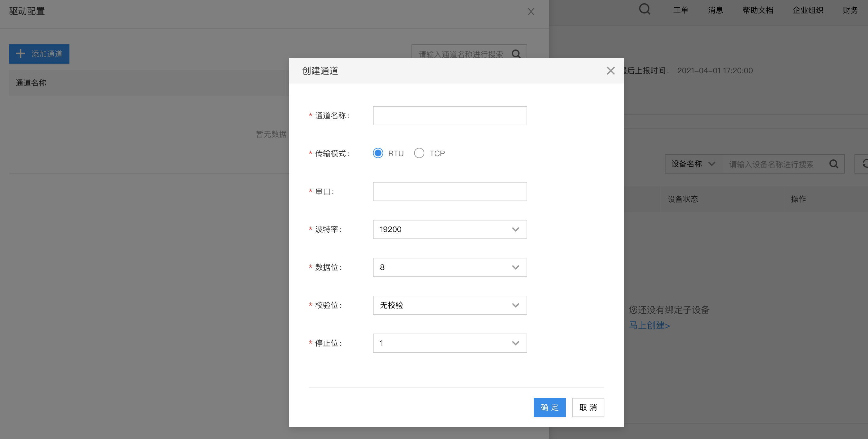Open 帮助文档 in the top navigation

[758, 10]
